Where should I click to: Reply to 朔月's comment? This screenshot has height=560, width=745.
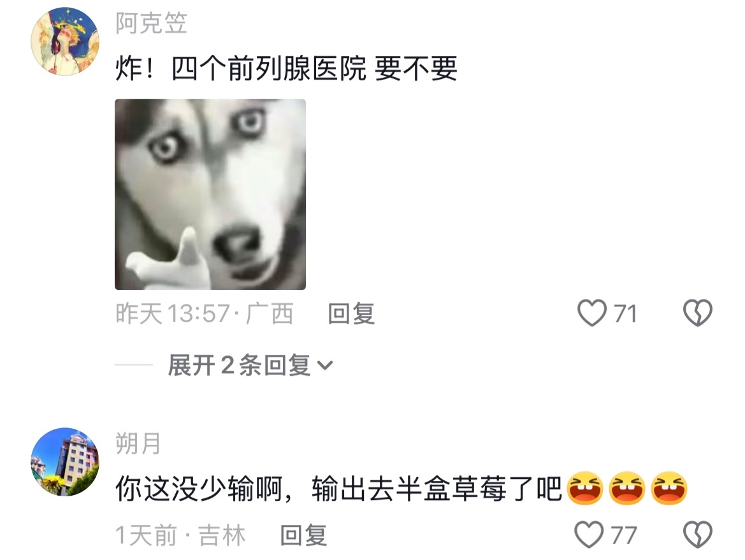[x=303, y=535]
